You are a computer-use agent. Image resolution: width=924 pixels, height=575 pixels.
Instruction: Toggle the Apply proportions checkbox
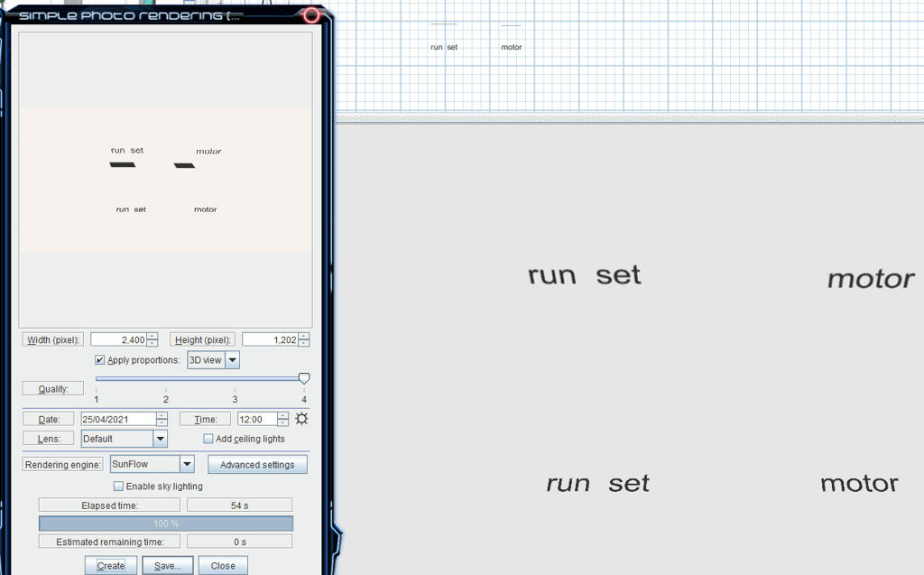(99, 360)
